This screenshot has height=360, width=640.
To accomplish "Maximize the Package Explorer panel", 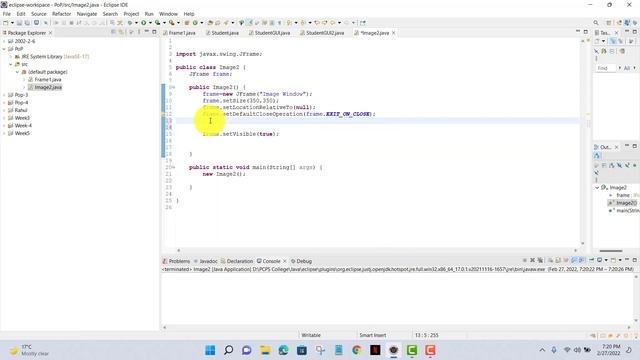I will pos(154,32).
